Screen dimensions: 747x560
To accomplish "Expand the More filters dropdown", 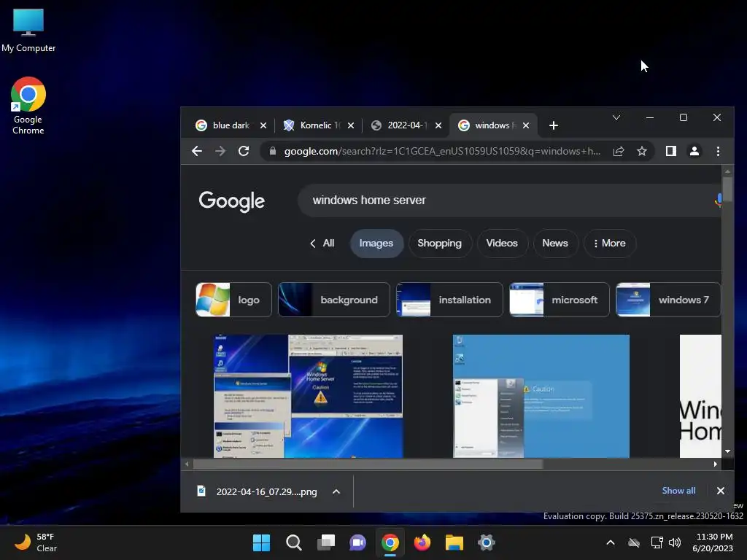I will (609, 244).
